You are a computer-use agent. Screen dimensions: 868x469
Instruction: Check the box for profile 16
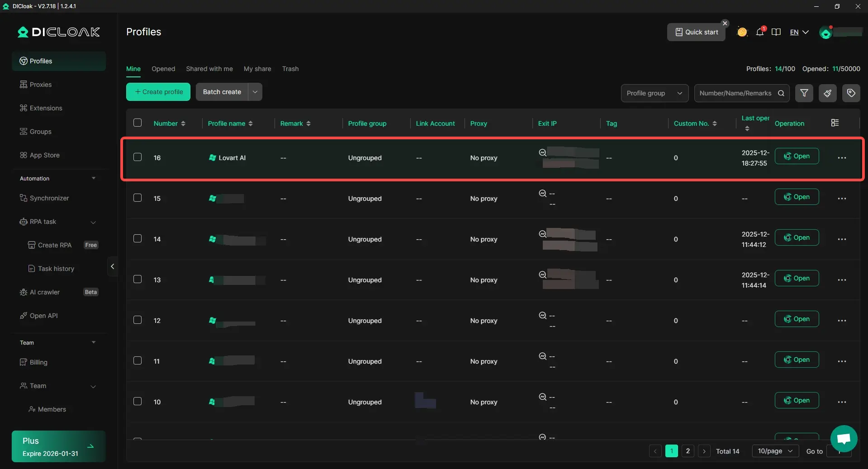click(x=138, y=157)
